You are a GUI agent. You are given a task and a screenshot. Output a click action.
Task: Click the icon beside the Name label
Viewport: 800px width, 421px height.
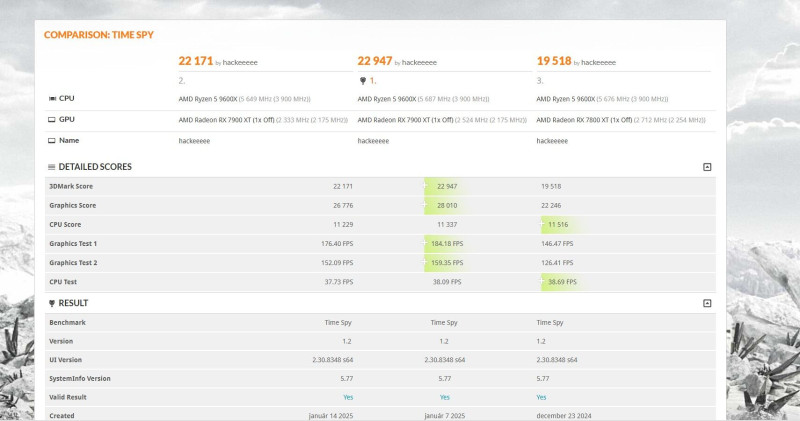point(52,140)
